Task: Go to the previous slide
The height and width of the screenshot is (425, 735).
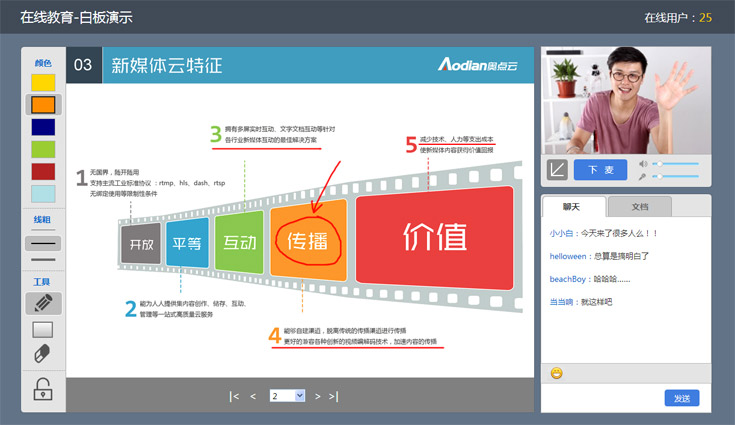Action: [x=253, y=396]
